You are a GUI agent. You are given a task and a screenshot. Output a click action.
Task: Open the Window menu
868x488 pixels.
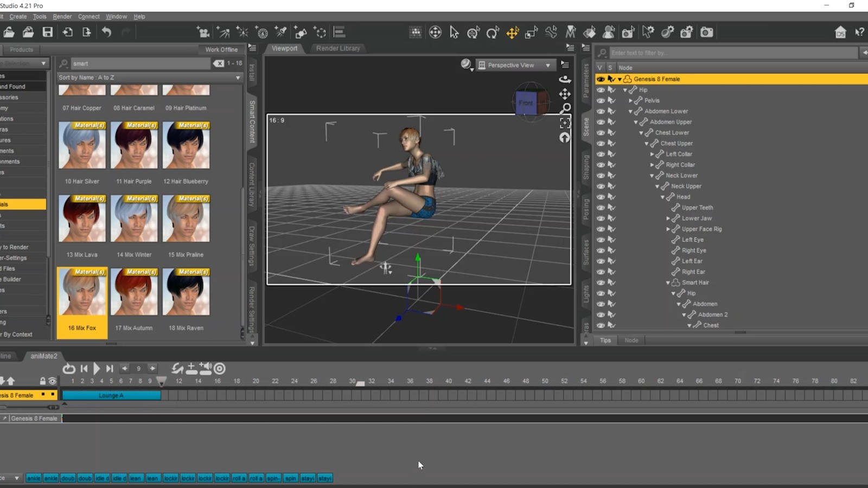[116, 16]
